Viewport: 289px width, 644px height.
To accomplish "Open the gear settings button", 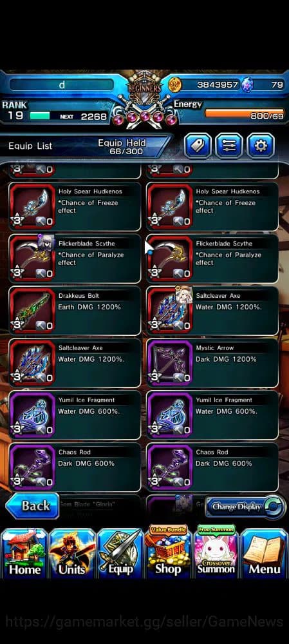I will click(x=260, y=146).
